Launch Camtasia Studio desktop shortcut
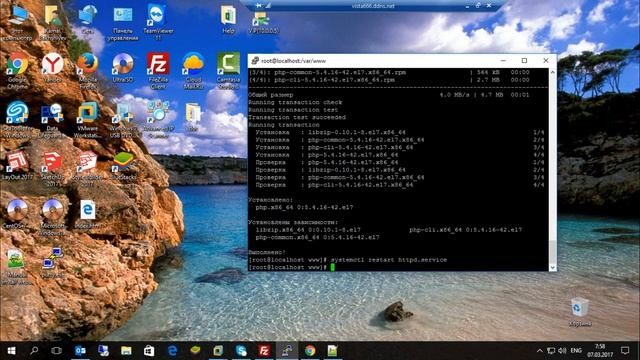 (229, 70)
